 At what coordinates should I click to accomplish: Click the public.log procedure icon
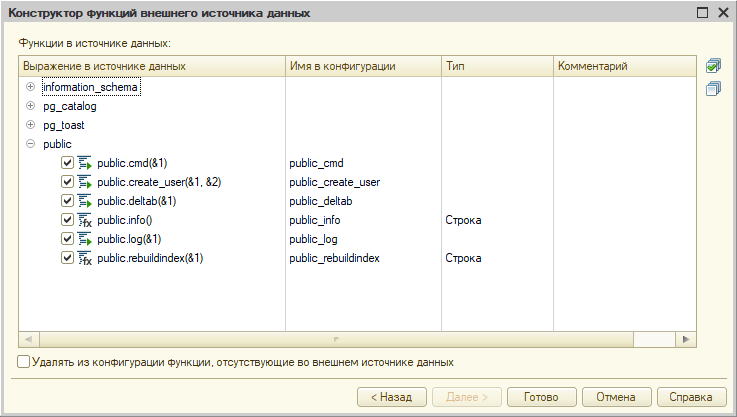point(85,239)
